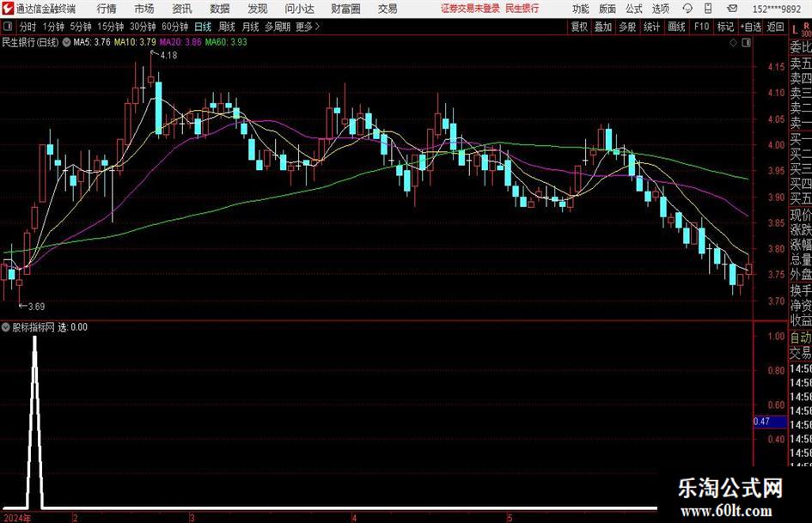
Task: Open the 资讯 menu
Action: coord(182,9)
